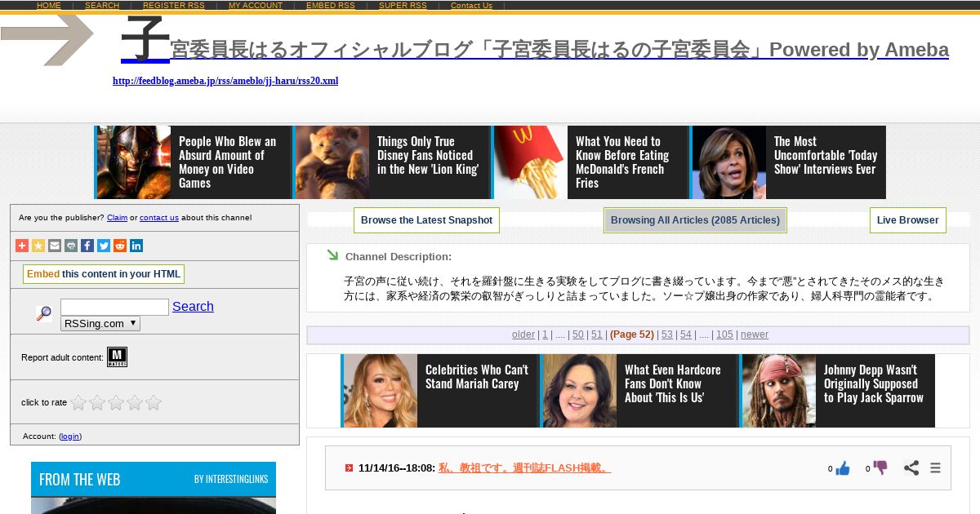
Task: Click the thumbs down icon on article
Action: click(x=880, y=468)
